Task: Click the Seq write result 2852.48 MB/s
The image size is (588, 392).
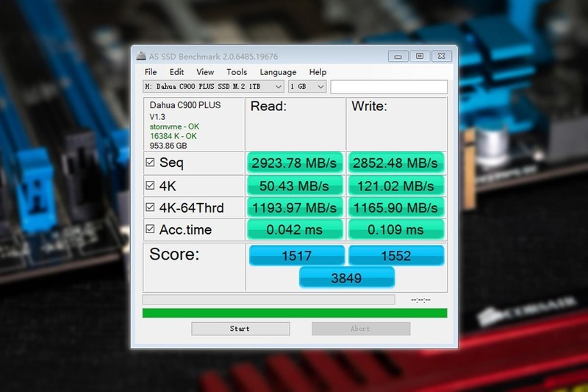Action: pyautogui.click(x=395, y=163)
